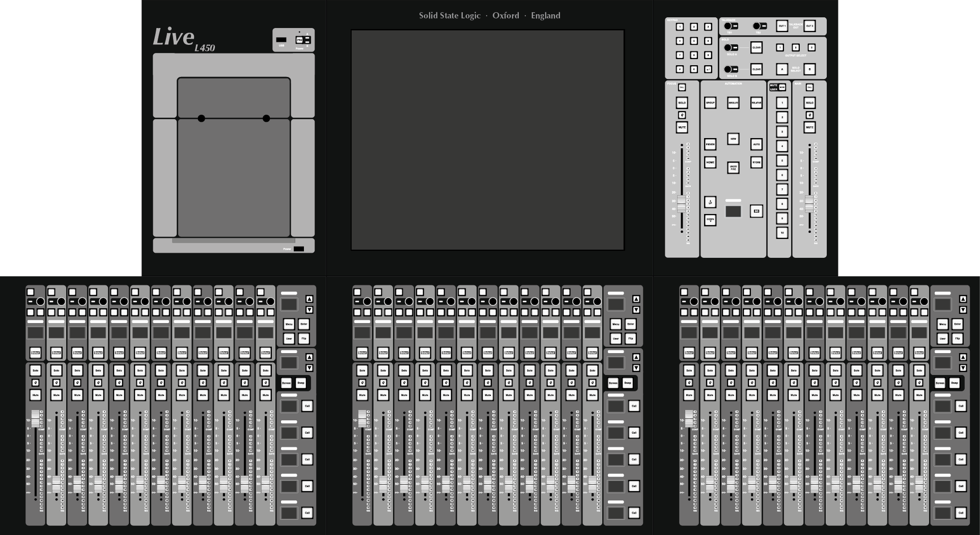This screenshot has width=980, height=535.
Task: Click the TB2 talkback knob
Action: click(x=757, y=26)
